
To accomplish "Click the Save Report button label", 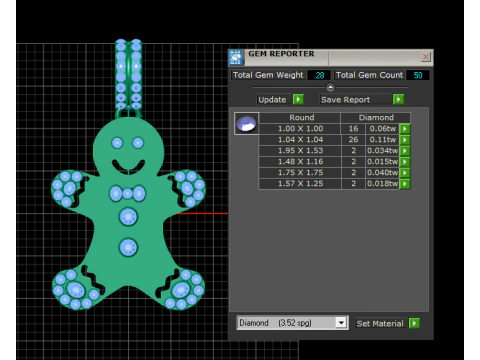I will click(x=345, y=100).
